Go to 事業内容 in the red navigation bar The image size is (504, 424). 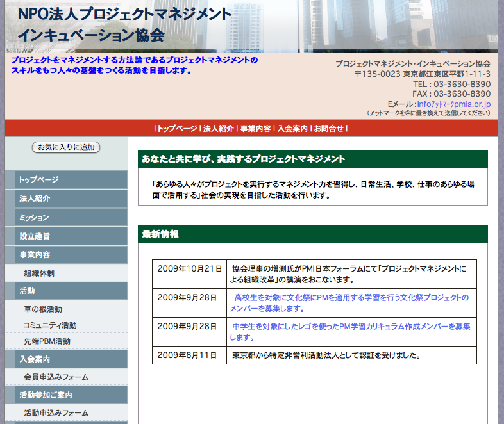[255, 128]
